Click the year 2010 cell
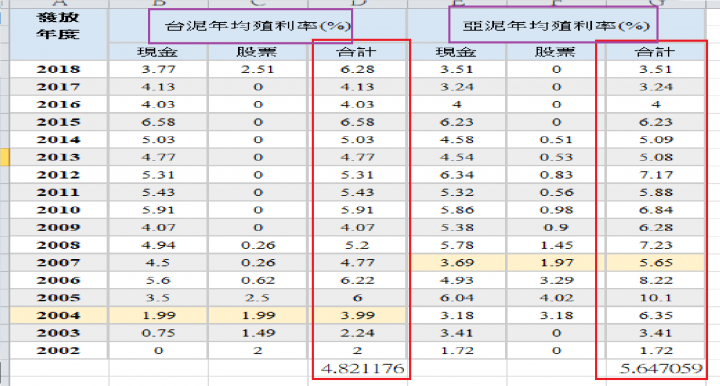 point(59,210)
